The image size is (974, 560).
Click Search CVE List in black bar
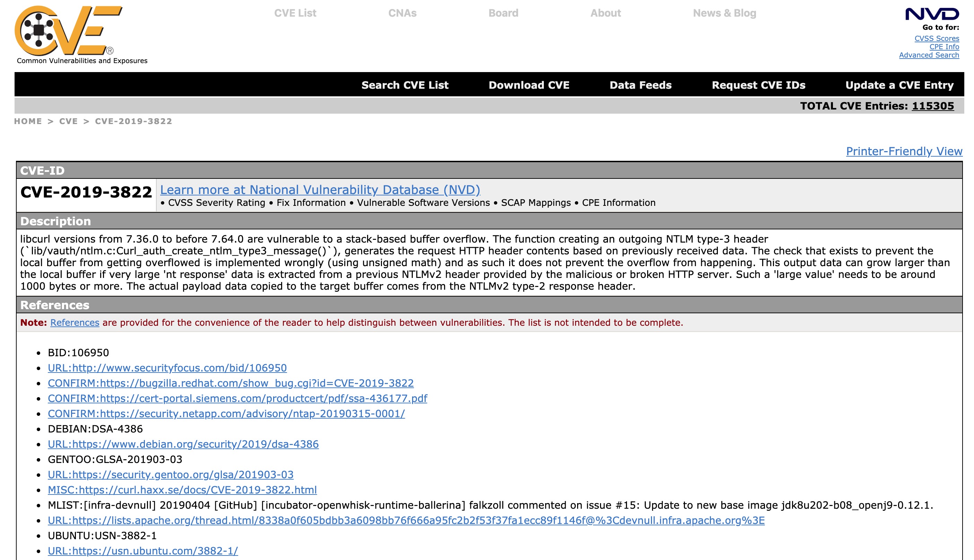pyautogui.click(x=405, y=85)
